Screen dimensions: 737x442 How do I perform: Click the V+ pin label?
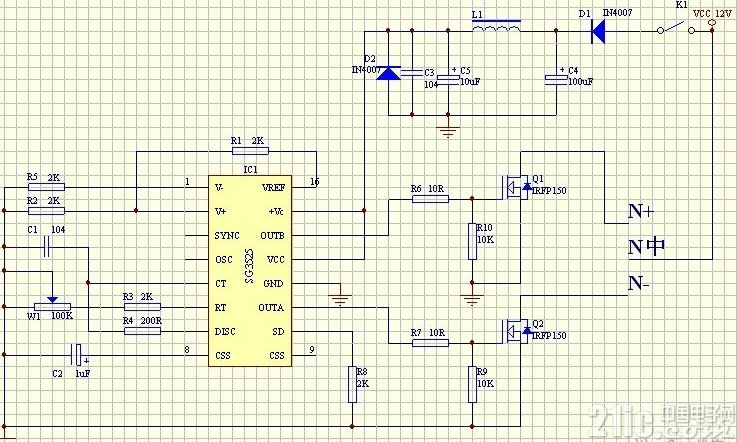(220, 212)
